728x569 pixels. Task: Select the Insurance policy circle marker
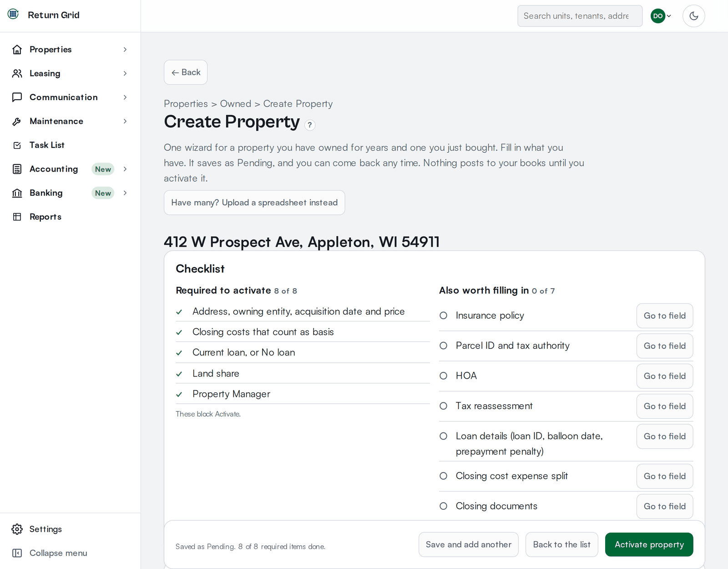444,315
